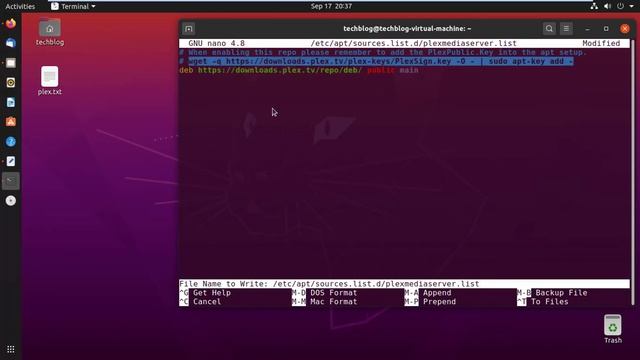The height and width of the screenshot is (360, 640).
Task: Open the techblog home folder icon
Action: (49, 32)
